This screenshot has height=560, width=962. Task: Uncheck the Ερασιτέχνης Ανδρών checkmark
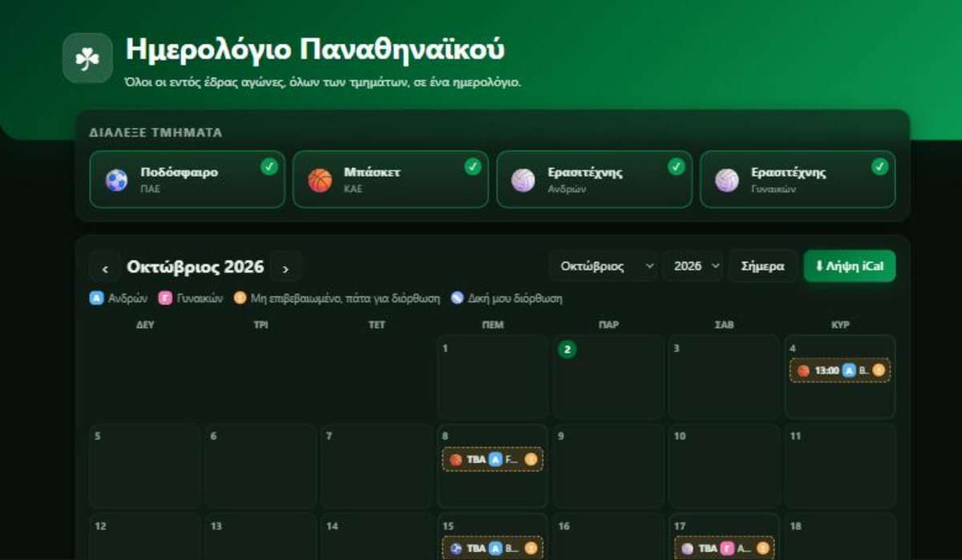point(677,167)
